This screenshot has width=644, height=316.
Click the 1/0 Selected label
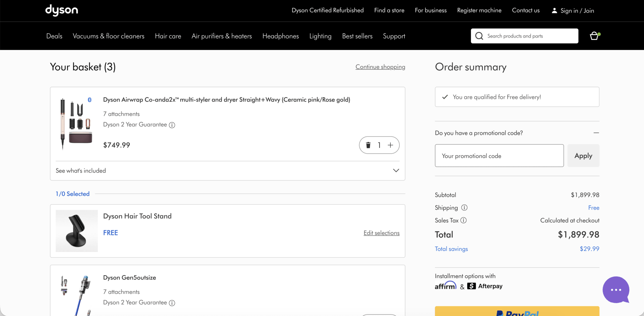(x=73, y=194)
